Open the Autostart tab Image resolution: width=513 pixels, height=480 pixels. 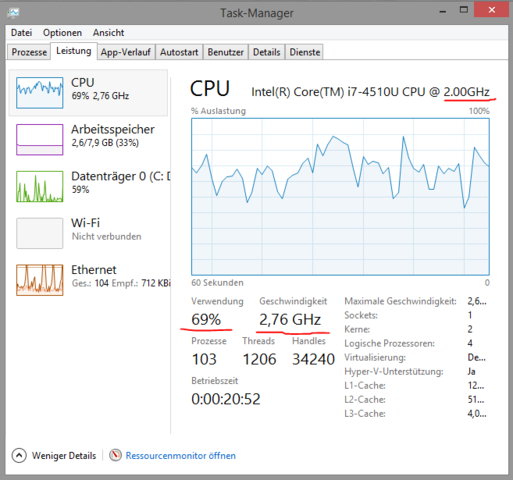point(179,52)
